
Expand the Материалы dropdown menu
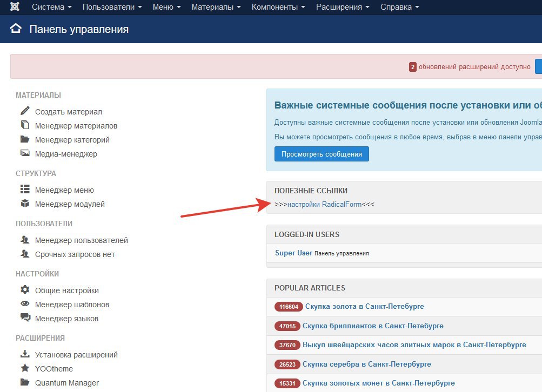click(216, 7)
